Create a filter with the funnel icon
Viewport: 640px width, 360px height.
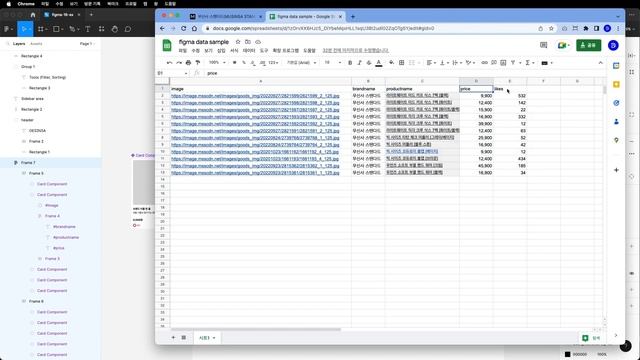pos(513,62)
